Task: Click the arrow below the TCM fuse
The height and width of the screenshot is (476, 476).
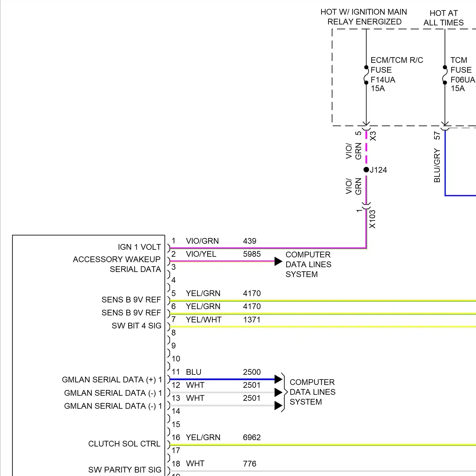Action: [444, 123]
